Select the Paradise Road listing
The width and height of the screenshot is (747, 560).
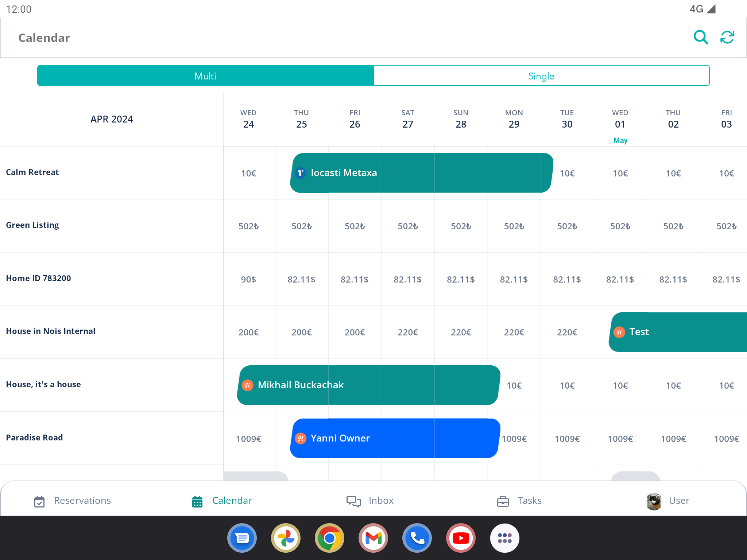34,437
